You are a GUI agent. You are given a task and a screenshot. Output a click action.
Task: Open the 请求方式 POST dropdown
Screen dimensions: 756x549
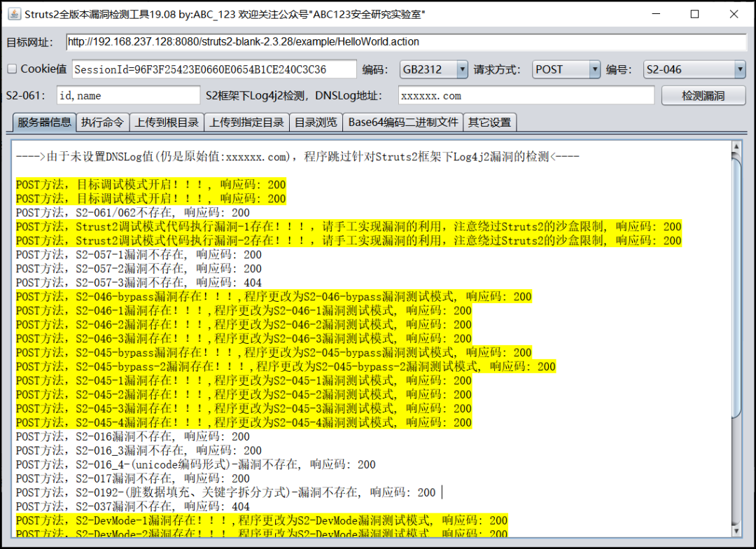[x=566, y=69]
